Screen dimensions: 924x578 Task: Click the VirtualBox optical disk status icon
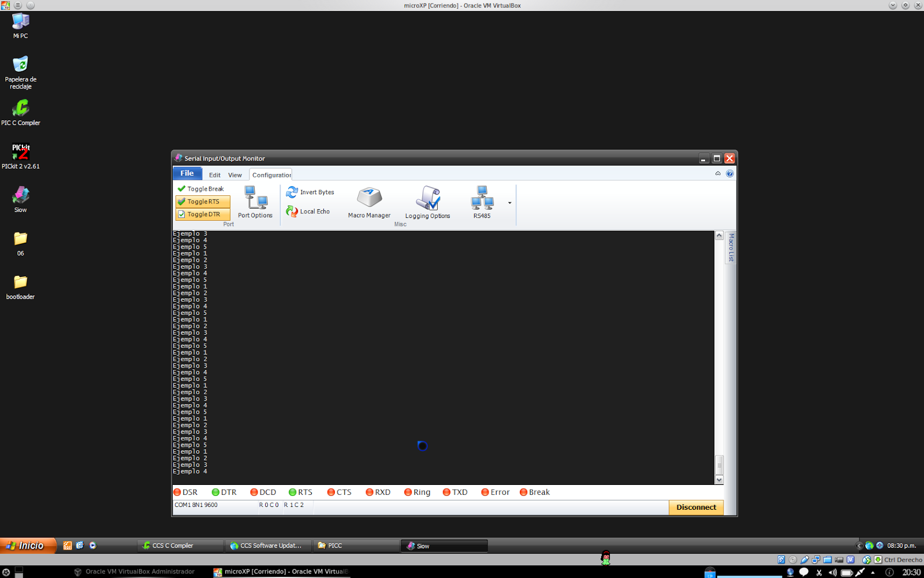tap(793, 560)
